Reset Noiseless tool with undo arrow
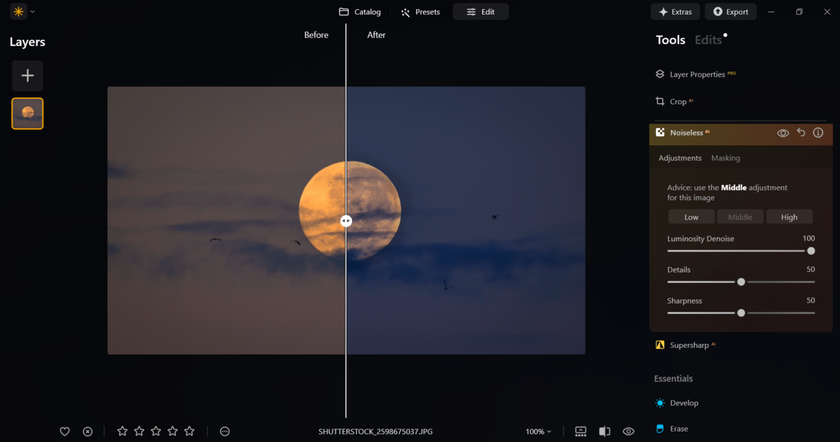 [801, 132]
